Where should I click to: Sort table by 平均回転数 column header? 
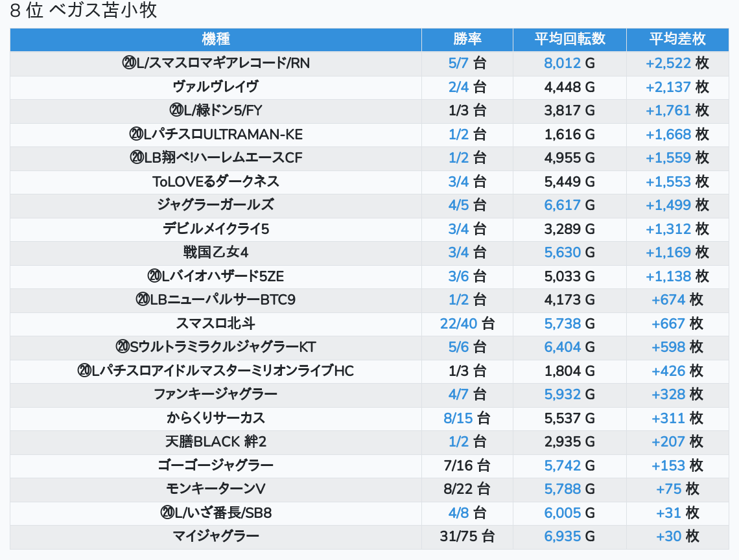pos(569,39)
